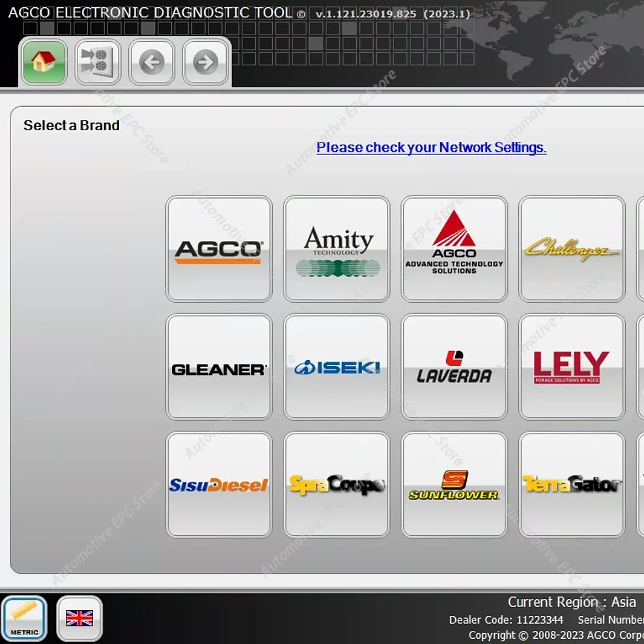Open the Please check your Network Settings link
Viewport: 644px width, 644px height.
(x=431, y=148)
